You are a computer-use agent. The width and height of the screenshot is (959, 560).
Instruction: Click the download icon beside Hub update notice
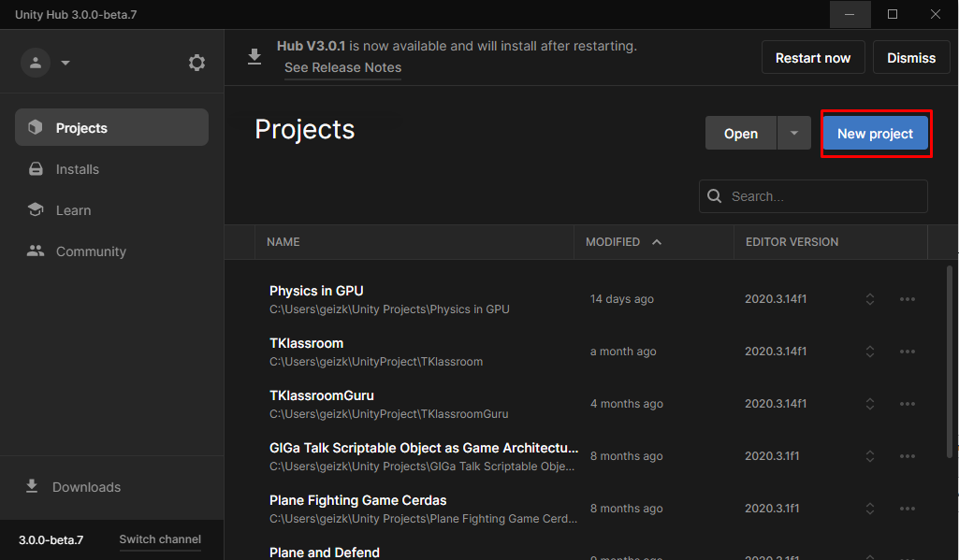(x=254, y=58)
